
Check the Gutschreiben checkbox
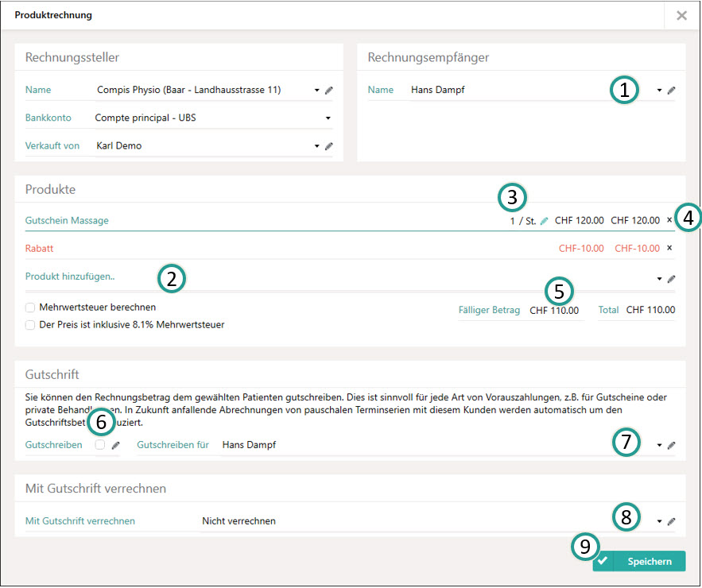click(x=100, y=445)
